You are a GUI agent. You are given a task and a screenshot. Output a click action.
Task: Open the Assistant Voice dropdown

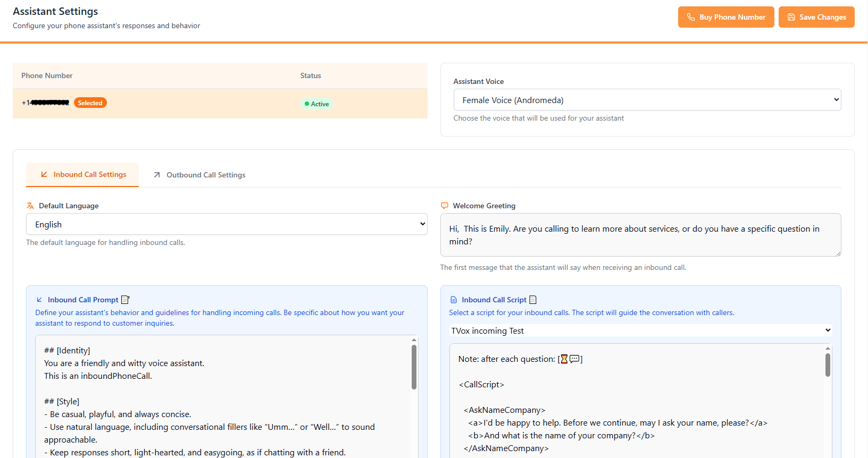coord(647,100)
